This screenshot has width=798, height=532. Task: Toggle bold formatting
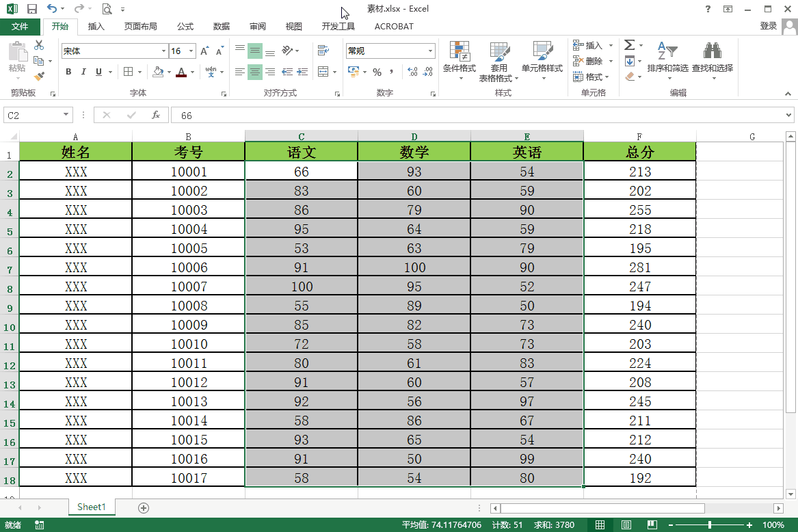(68, 72)
